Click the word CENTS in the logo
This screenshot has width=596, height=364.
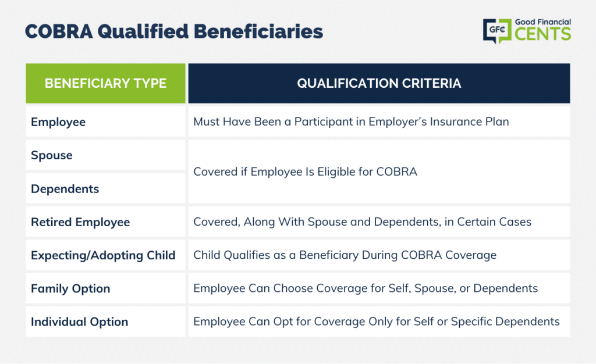(543, 34)
